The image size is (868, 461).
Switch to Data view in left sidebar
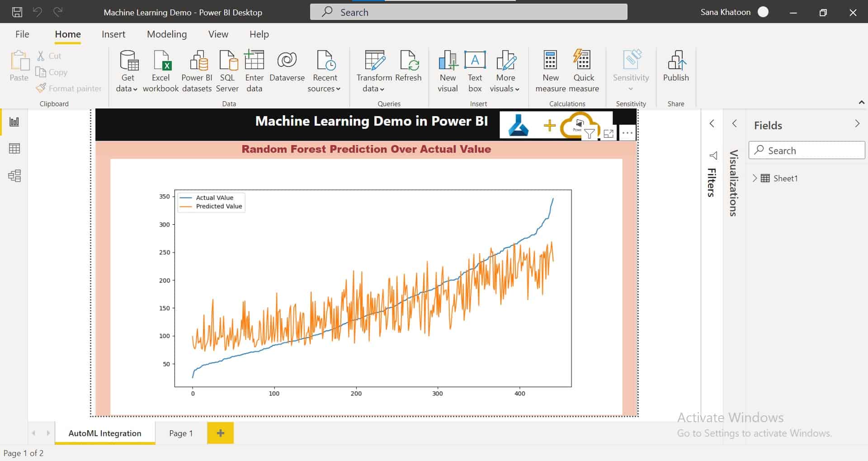14,149
